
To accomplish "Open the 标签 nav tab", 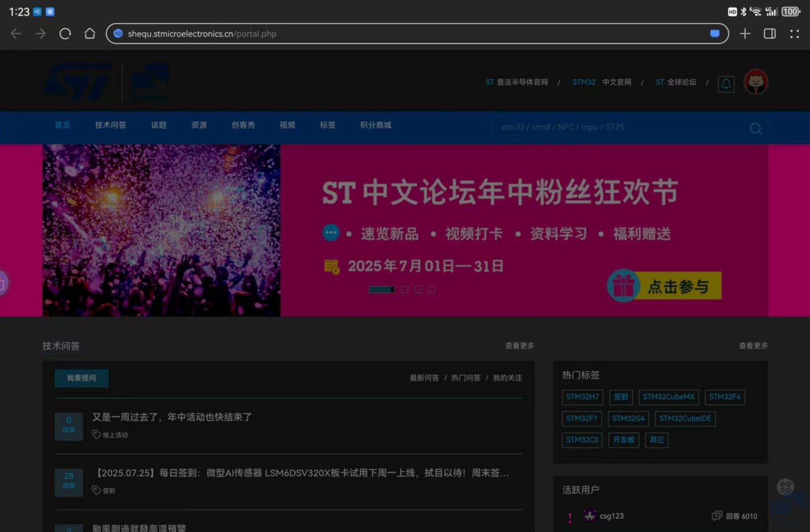I will pos(327,125).
